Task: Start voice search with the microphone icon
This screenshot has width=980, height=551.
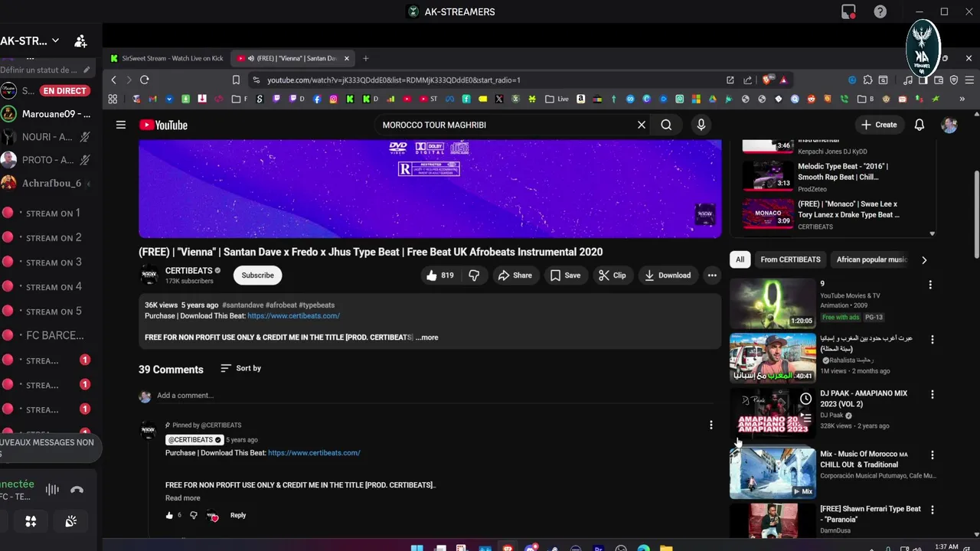Action: click(701, 125)
